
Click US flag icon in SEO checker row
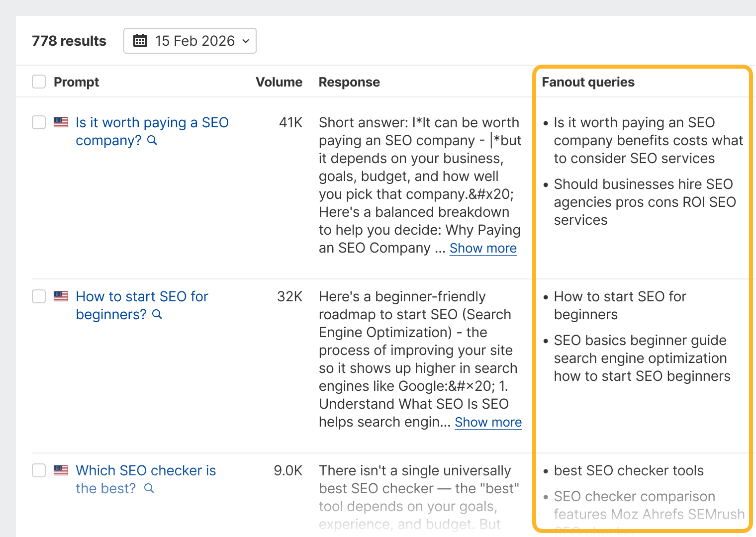tap(61, 470)
